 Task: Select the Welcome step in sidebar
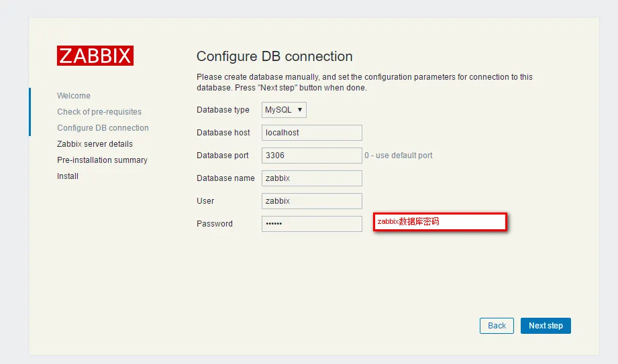(x=74, y=96)
